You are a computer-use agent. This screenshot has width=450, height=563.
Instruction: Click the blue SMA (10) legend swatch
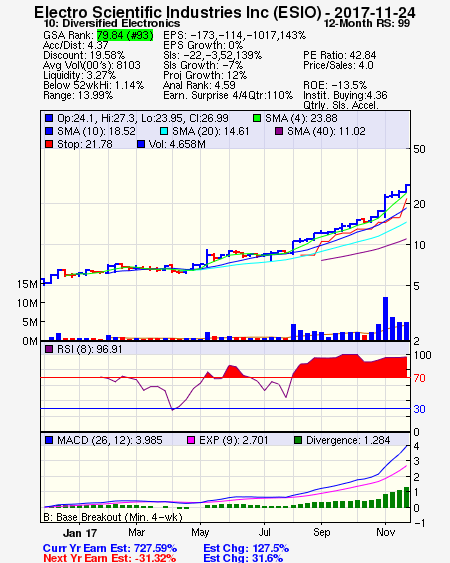point(49,131)
